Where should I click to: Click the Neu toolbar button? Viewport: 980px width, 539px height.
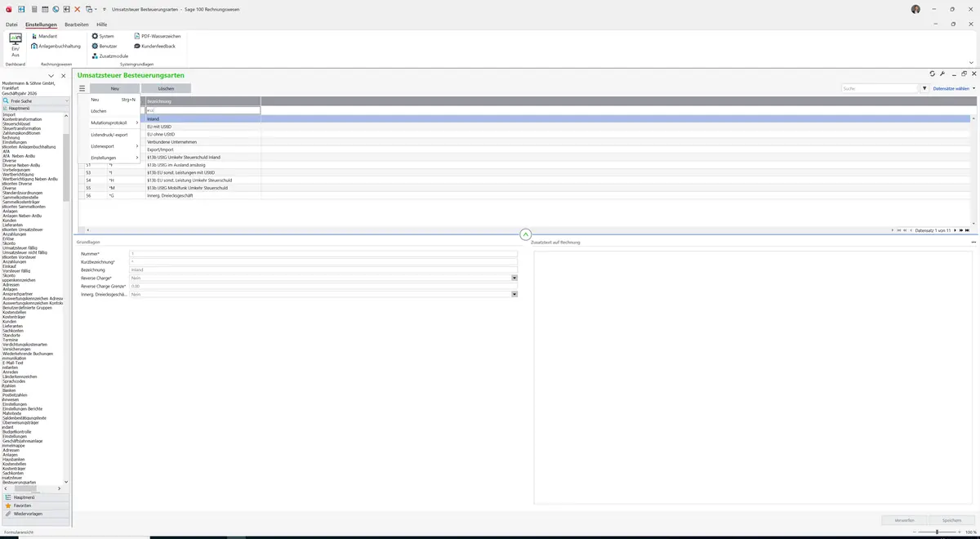[x=114, y=88]
